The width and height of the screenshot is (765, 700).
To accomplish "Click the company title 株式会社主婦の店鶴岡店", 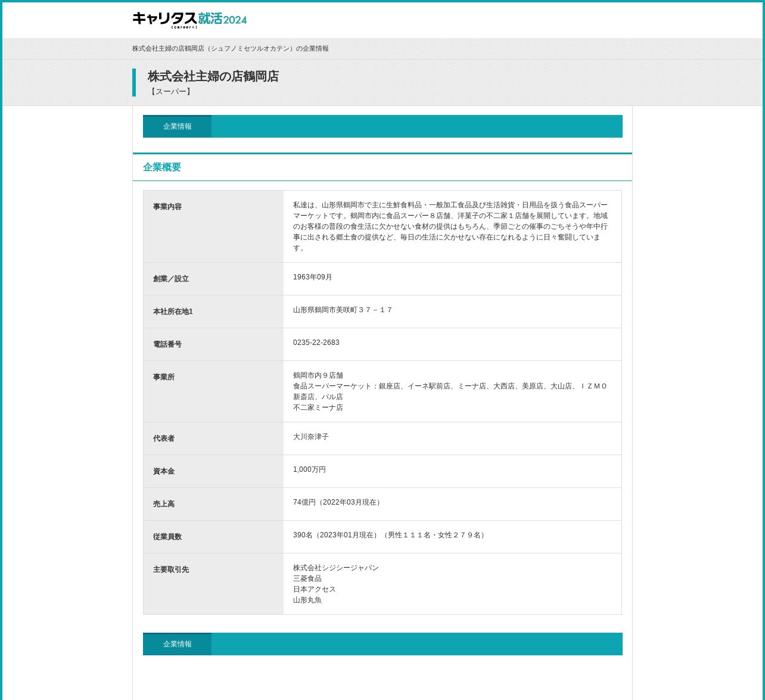I will pyautogui.click(x=213, y=76).
